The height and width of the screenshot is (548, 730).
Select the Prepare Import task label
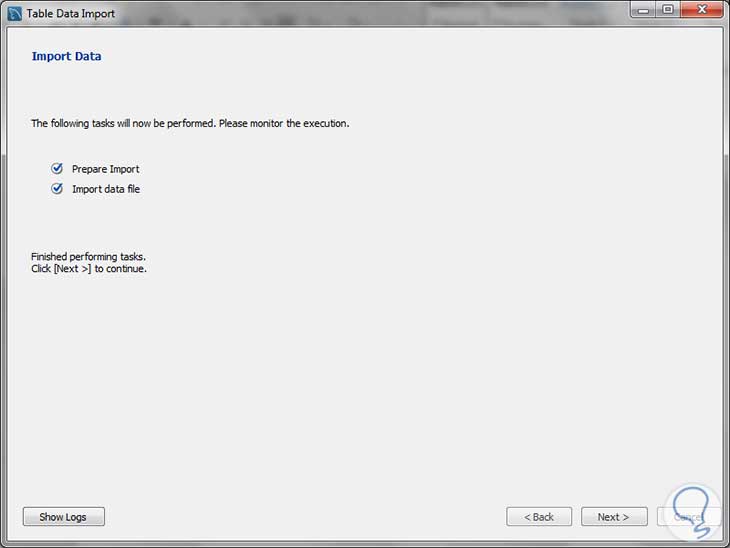105,169
